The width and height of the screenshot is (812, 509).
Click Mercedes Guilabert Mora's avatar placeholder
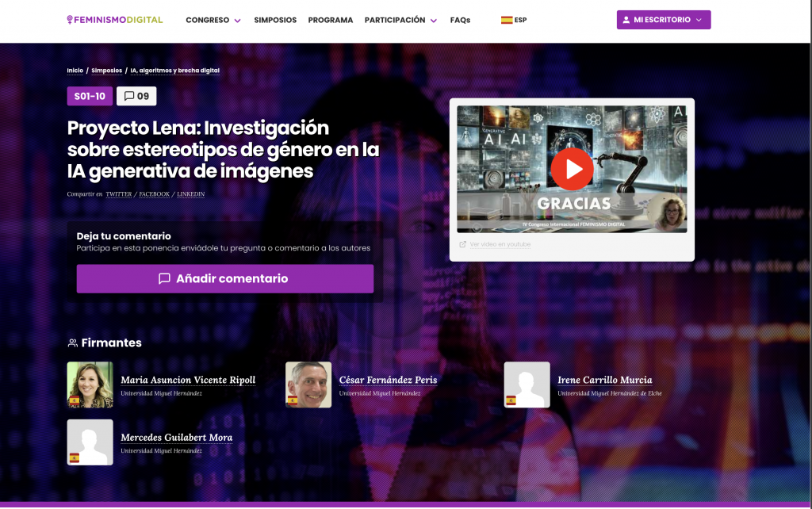(90, 442)
